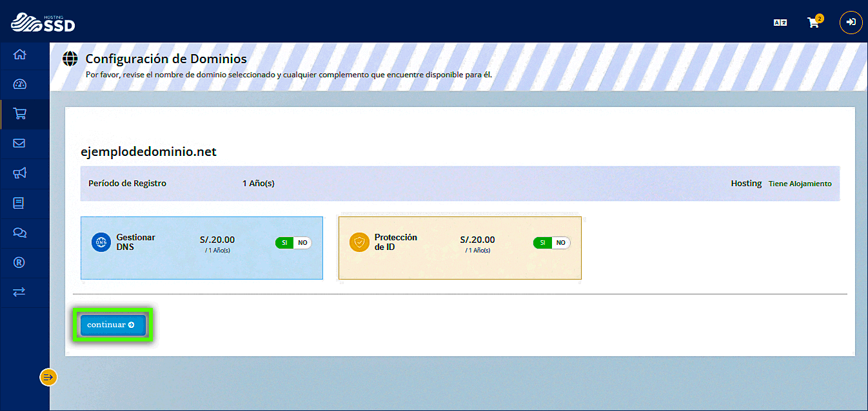Click the Tiene Alojamiento link
Image resolution: width=868 pixels, height=411 pixels.
(x=800, y=183)
